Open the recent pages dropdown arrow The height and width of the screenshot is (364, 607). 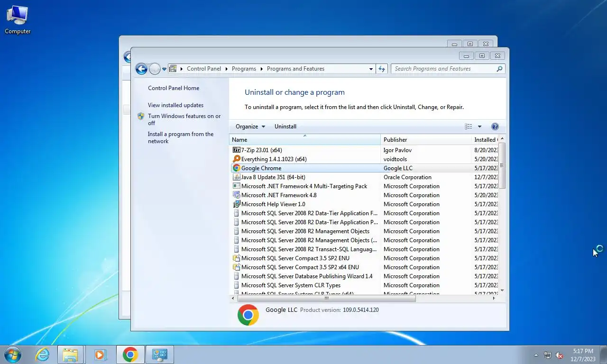coord(165,69)
